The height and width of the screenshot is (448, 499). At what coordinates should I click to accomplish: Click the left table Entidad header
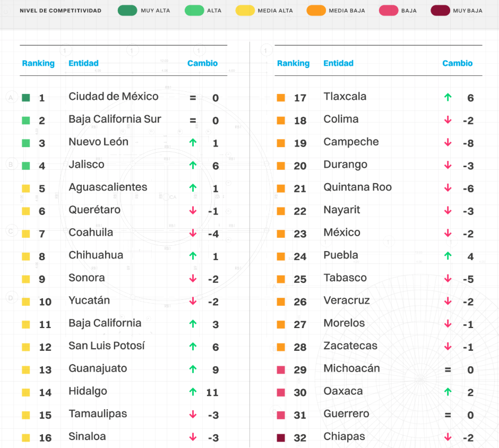tap(84, 63)
